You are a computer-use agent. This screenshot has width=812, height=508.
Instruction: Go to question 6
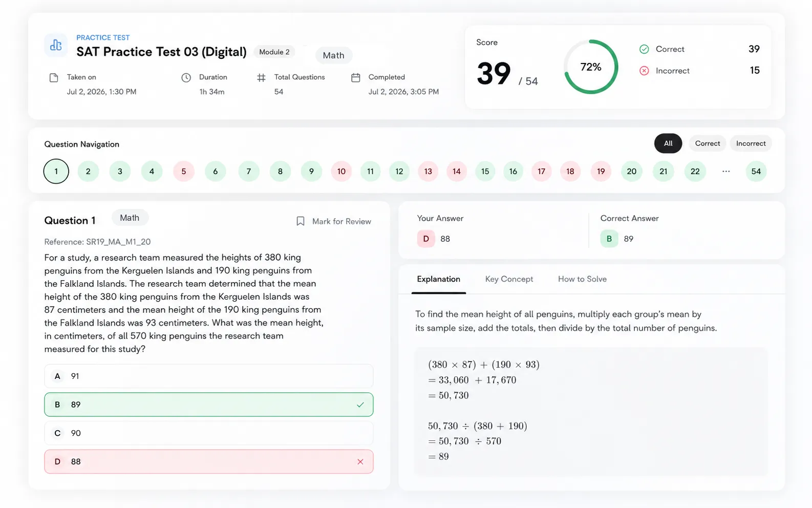pos(216,171)
